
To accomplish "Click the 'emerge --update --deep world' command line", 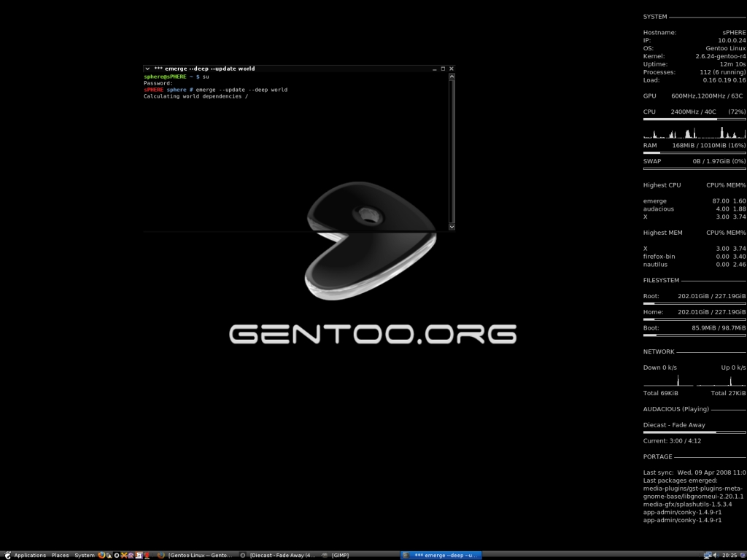I will tap(216, 90).
